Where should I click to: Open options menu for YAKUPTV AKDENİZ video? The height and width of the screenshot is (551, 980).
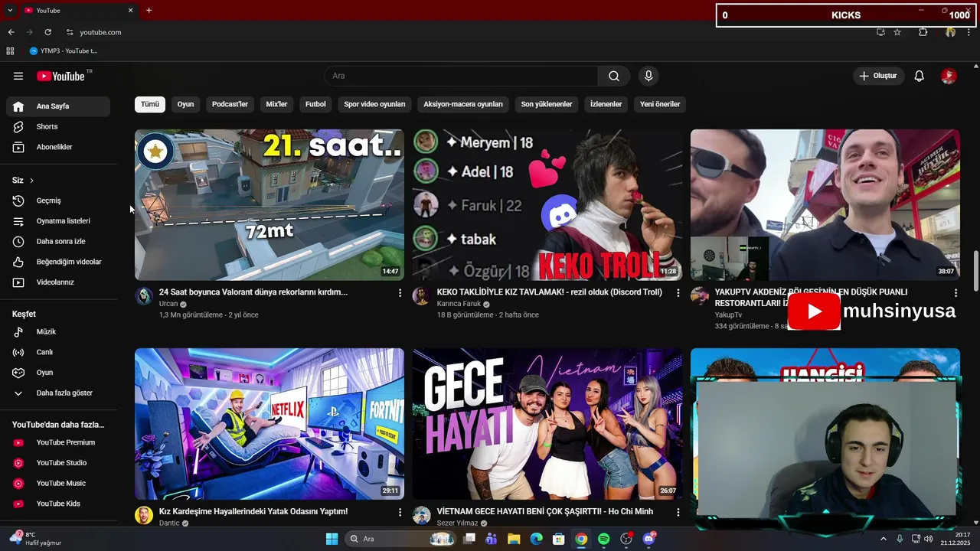955,292
